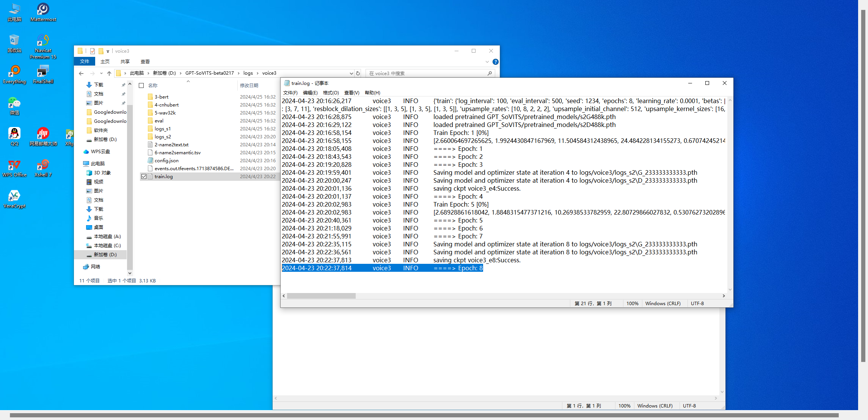Toggle the select-all checkbox beside 名称

(141, 85)
